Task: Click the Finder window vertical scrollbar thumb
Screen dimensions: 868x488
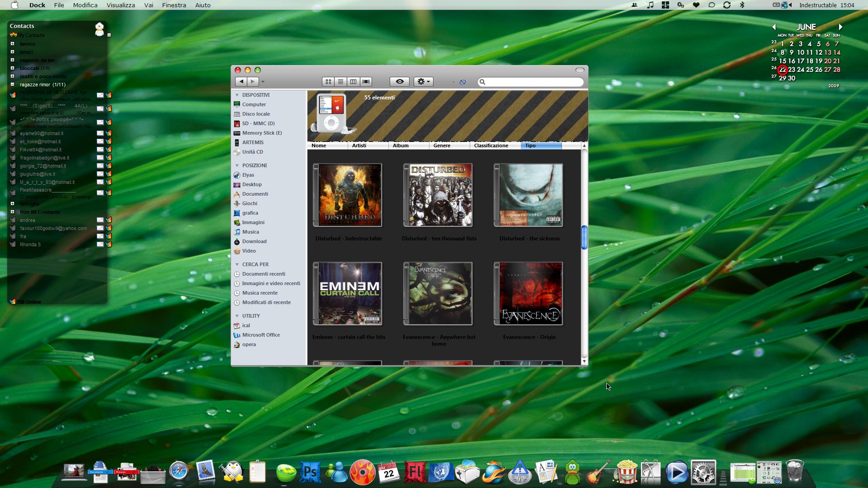Action: pos(584,237)
